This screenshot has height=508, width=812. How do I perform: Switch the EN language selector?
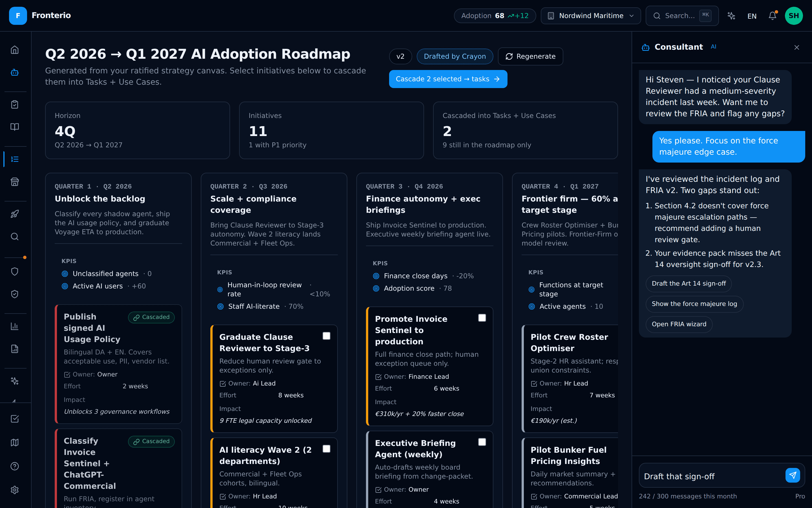coord(752,16)
